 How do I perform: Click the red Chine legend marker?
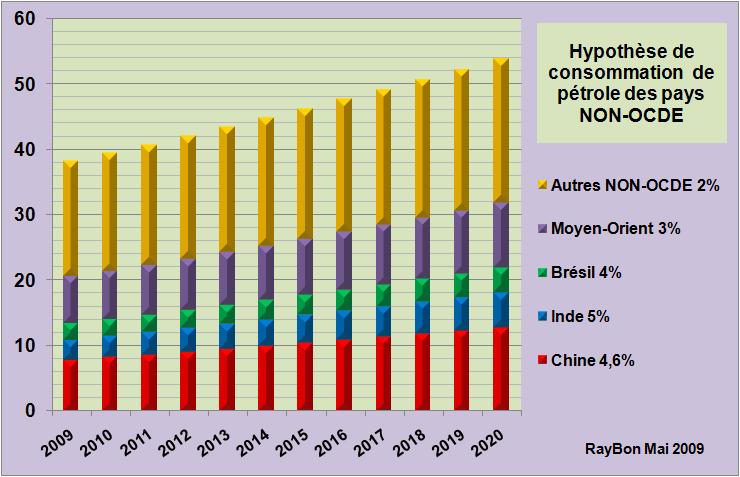point(545,361)
